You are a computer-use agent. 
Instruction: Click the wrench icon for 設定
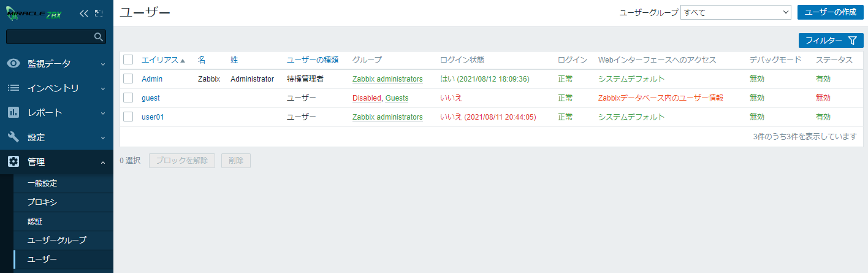coord(13,137)
